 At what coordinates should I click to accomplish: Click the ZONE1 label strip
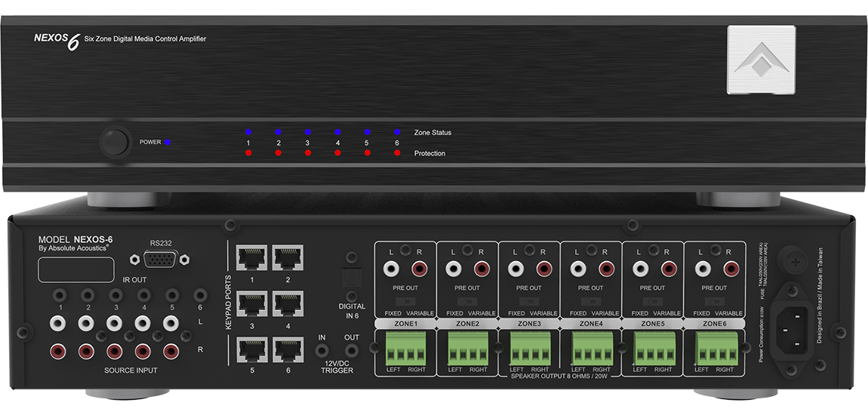tap(406, 323)
